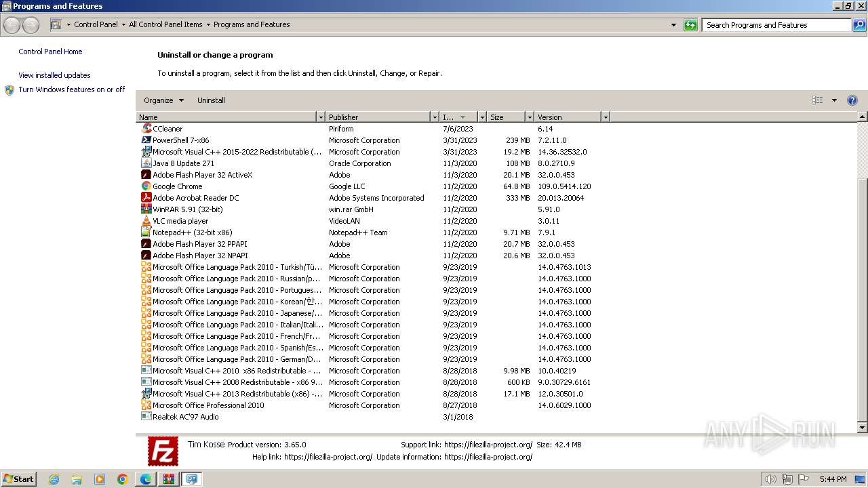Viewport: 868px width, 488px height.
Task: Click the list scrollbar down arrow
Action: point(863,428)
